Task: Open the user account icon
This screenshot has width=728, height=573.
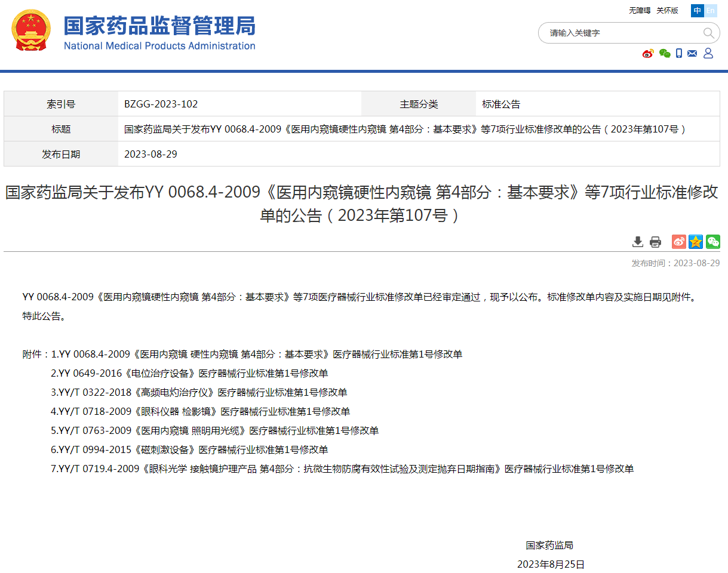Action: 708,54
